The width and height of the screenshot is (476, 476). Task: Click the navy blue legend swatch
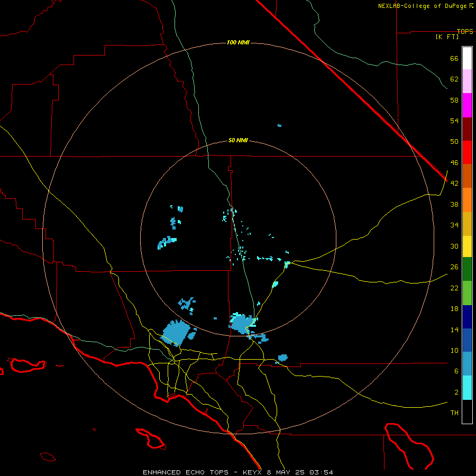[467, 317]
